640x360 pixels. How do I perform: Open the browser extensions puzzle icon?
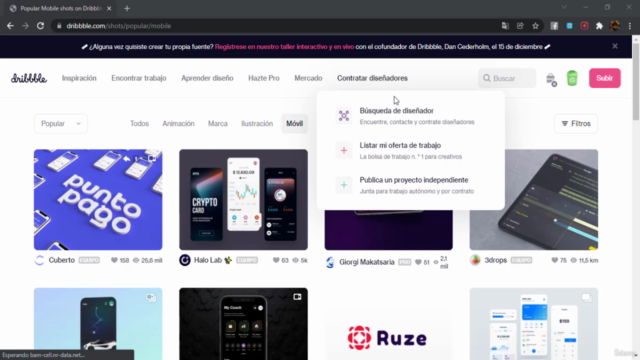[599, 26]
